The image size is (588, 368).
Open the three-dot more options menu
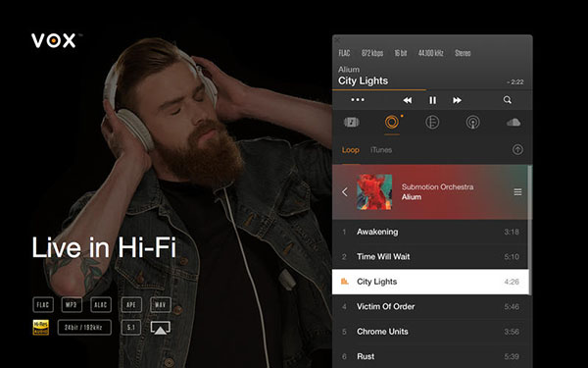(358, 100)
